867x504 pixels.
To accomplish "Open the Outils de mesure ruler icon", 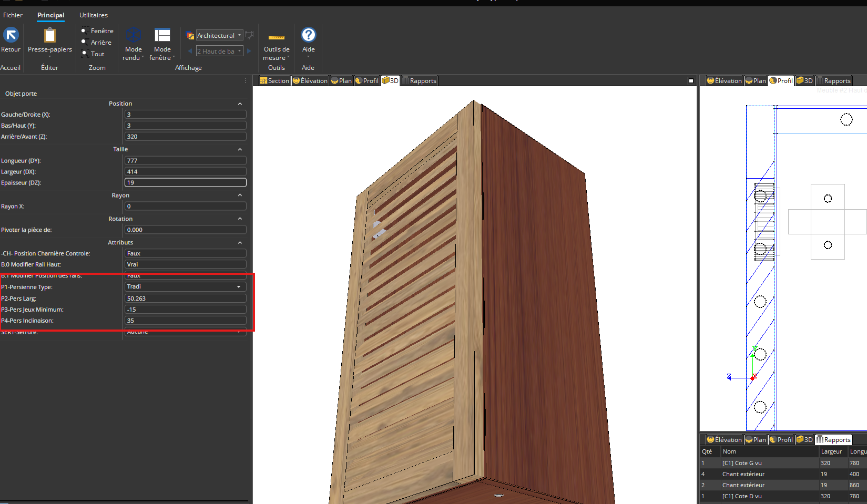I will (276, 37).
